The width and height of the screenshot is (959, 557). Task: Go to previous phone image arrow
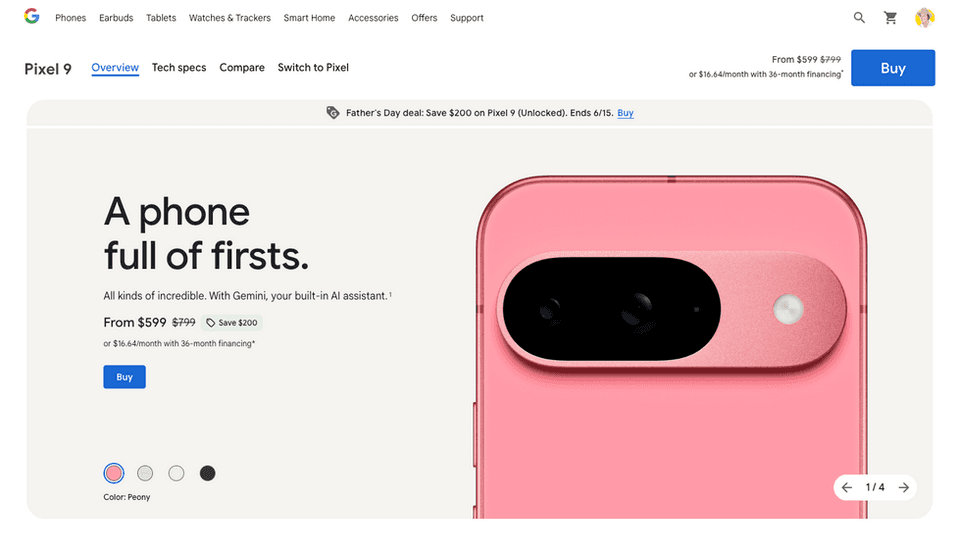[846, 487]
